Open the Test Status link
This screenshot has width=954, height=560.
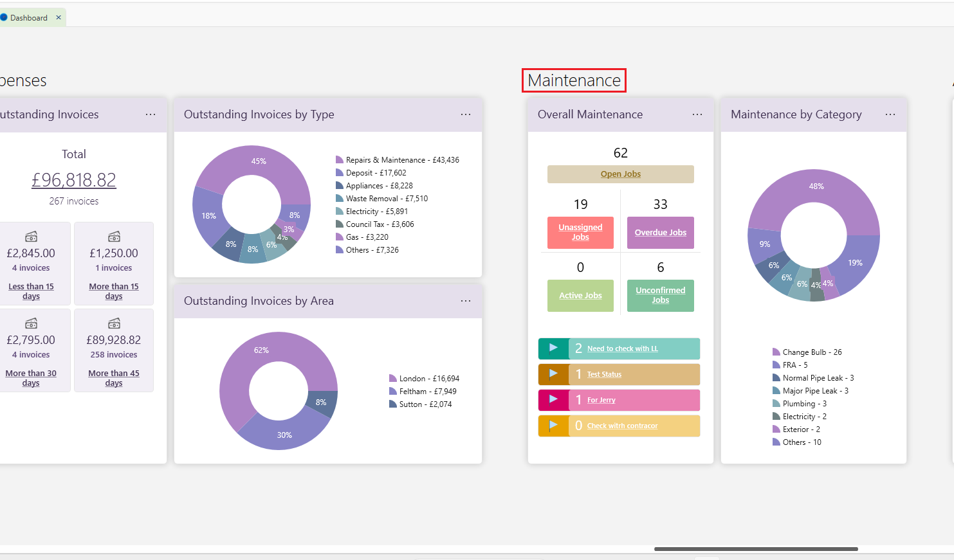pos(604,374)
